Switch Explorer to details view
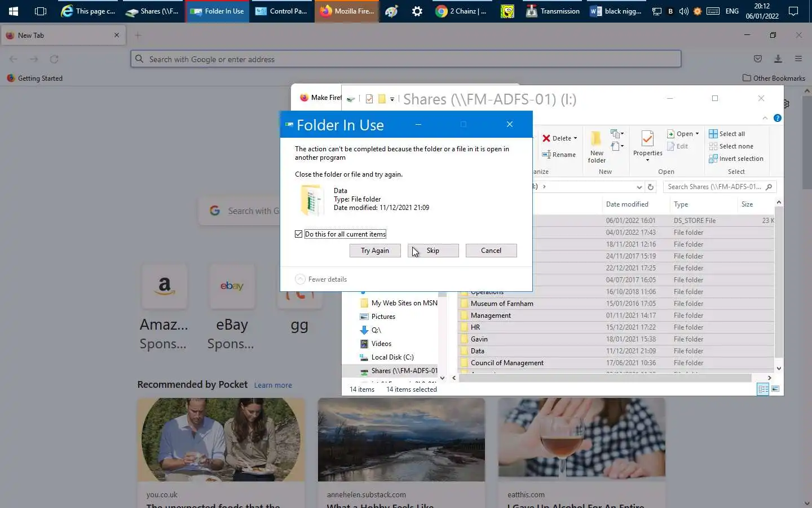812x508 pixels. pos(762,389)
